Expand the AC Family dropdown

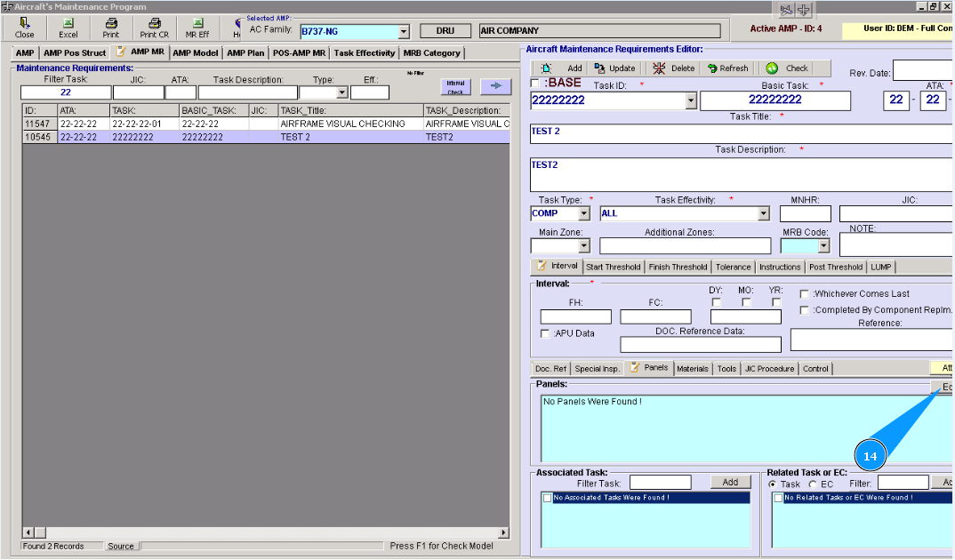[403, 32]
